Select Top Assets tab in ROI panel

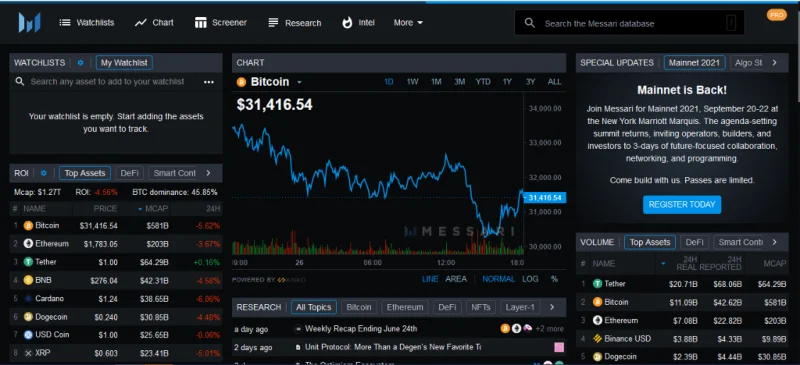pos(85,173)
